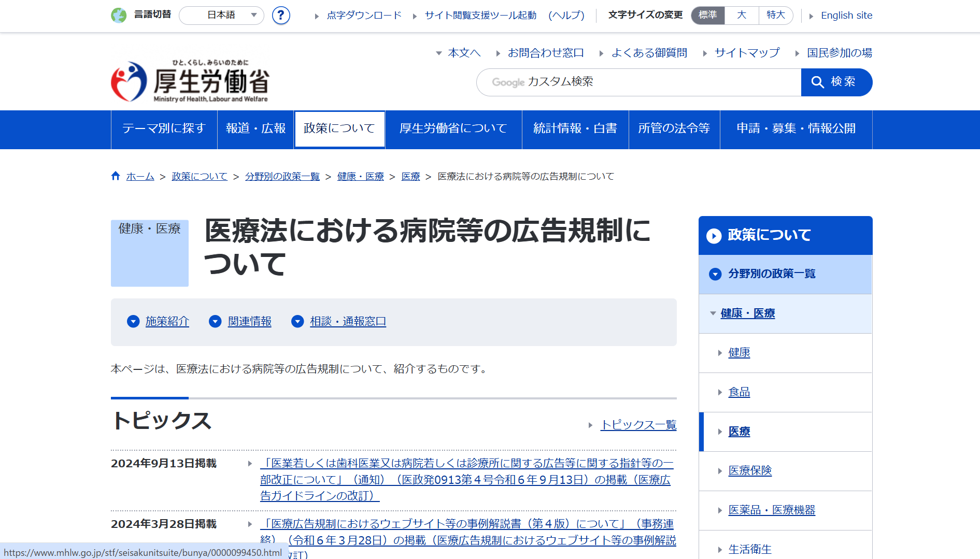Select the 特大 text size option

(x=775, y=15)
